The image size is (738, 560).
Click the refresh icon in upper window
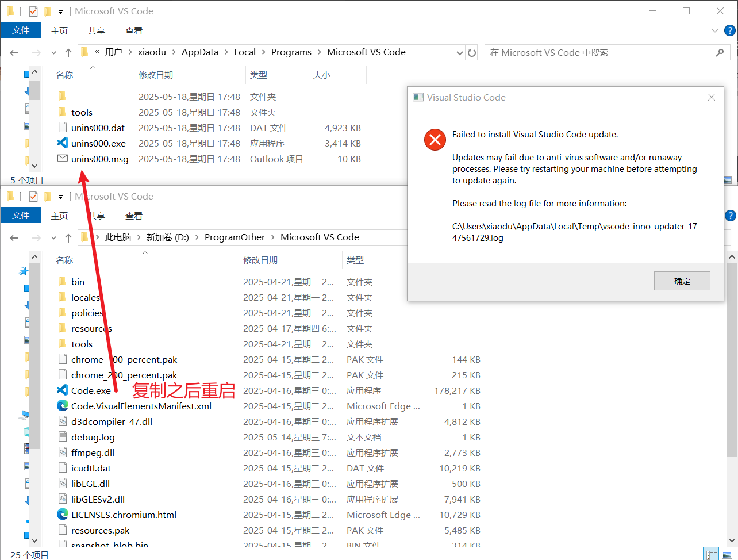point(472,52)
